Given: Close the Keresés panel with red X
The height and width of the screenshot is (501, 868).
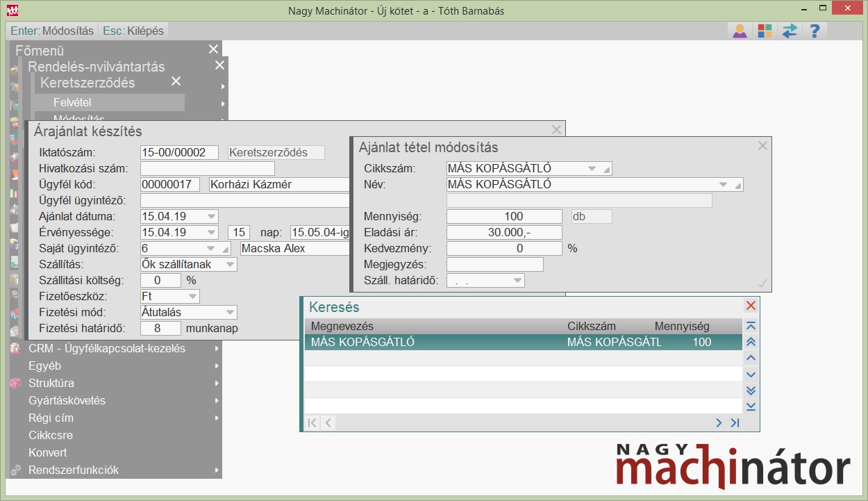Looking at the screenshot, I should pos(751,306).
